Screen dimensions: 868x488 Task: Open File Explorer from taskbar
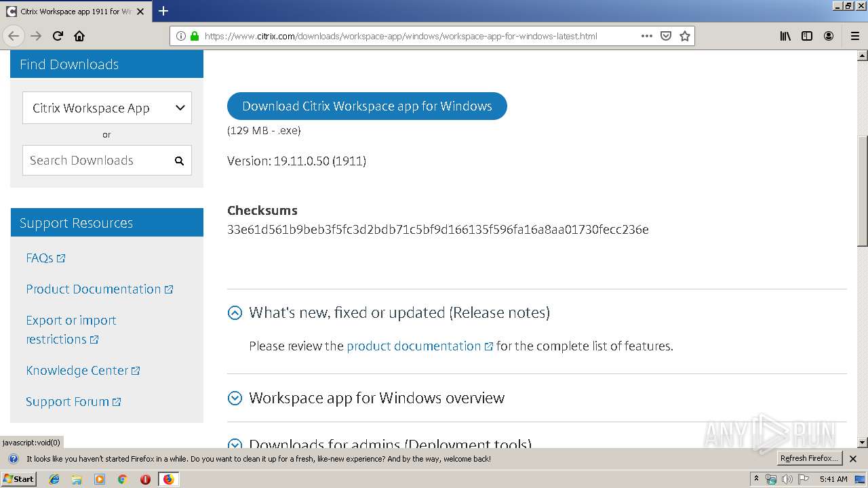77,479
